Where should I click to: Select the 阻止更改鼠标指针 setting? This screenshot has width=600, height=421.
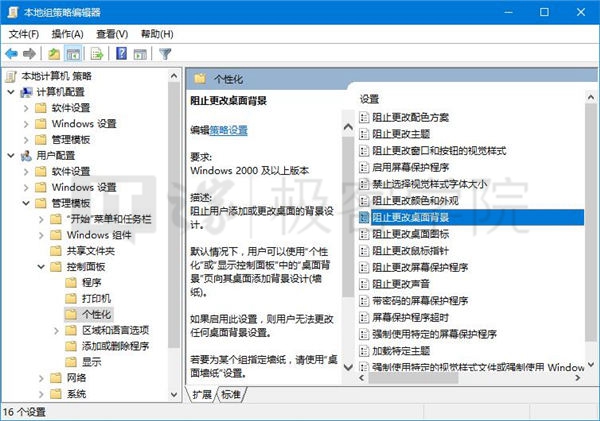point(410,251)
